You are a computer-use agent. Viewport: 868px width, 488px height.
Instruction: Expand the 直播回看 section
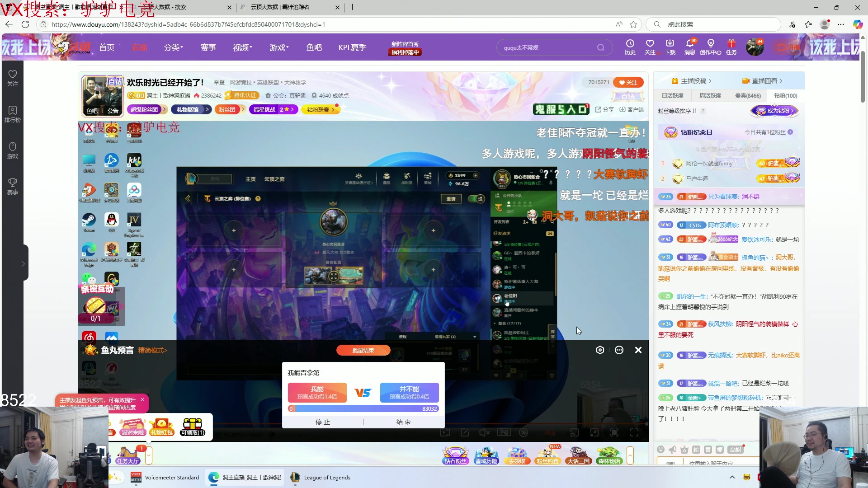click(x=762, y=81)
